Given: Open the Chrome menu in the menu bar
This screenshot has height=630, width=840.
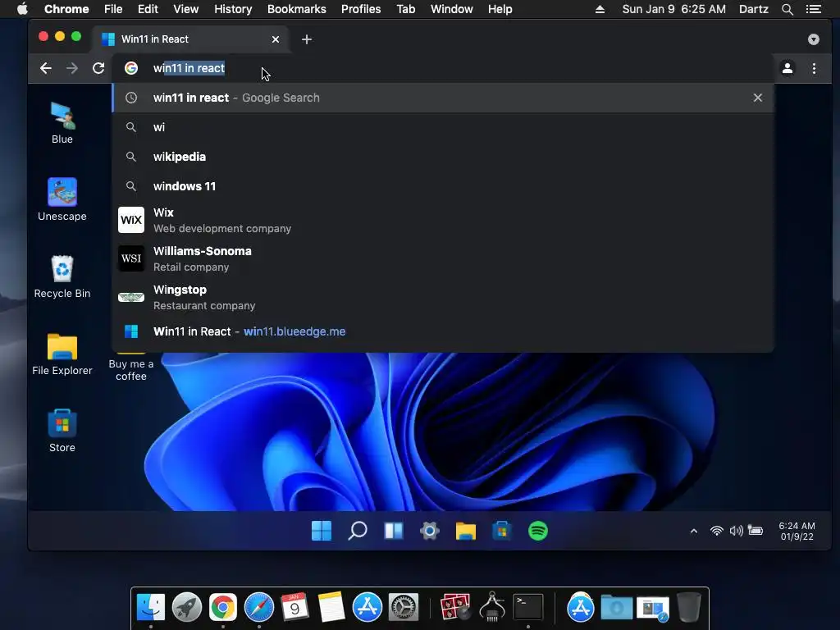Looking at the screenshot, I should 66,9.
